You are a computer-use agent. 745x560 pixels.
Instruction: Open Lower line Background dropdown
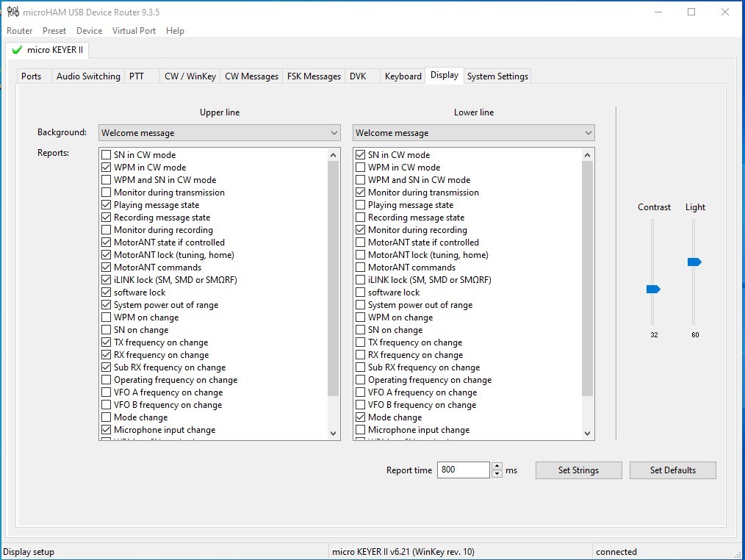(474, 133)
